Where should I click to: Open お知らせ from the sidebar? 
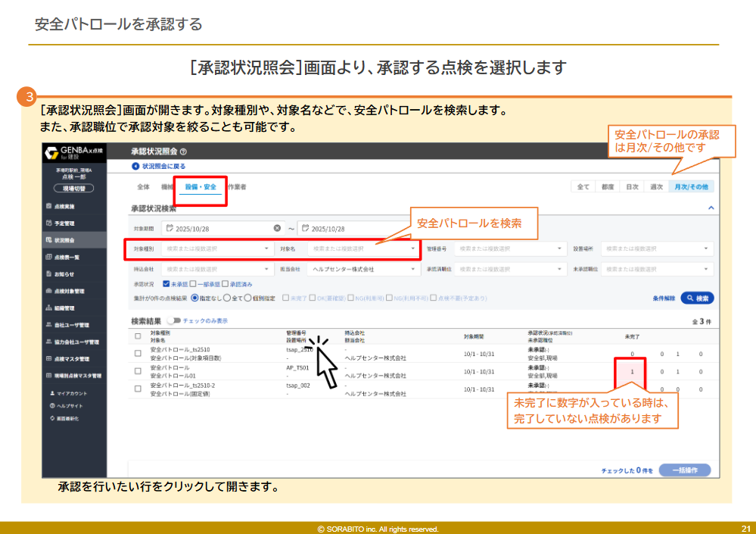point(64,274)
